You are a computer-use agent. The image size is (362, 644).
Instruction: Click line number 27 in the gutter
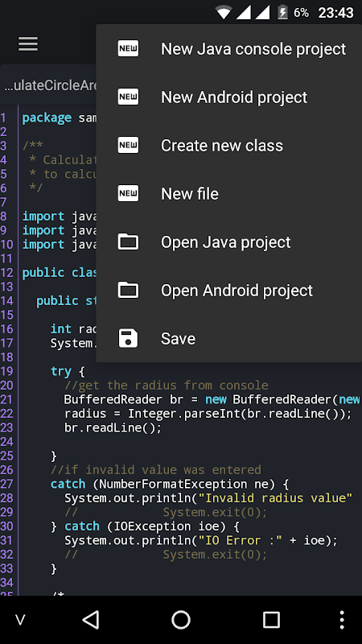(7, 484)
